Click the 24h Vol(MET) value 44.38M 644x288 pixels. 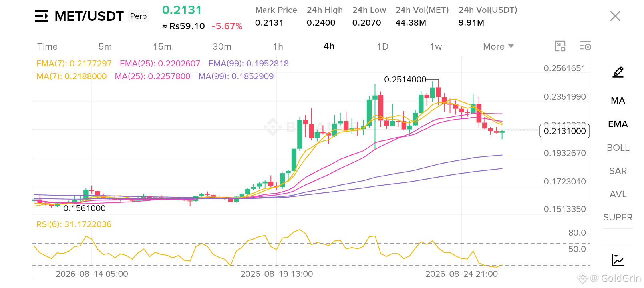pos(411,23)
